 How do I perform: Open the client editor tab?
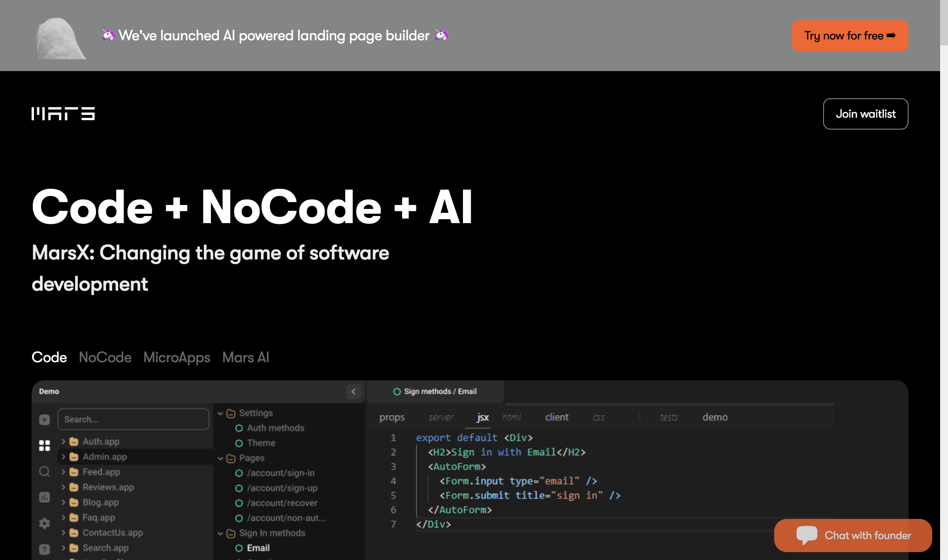click(x=557, y=417)
